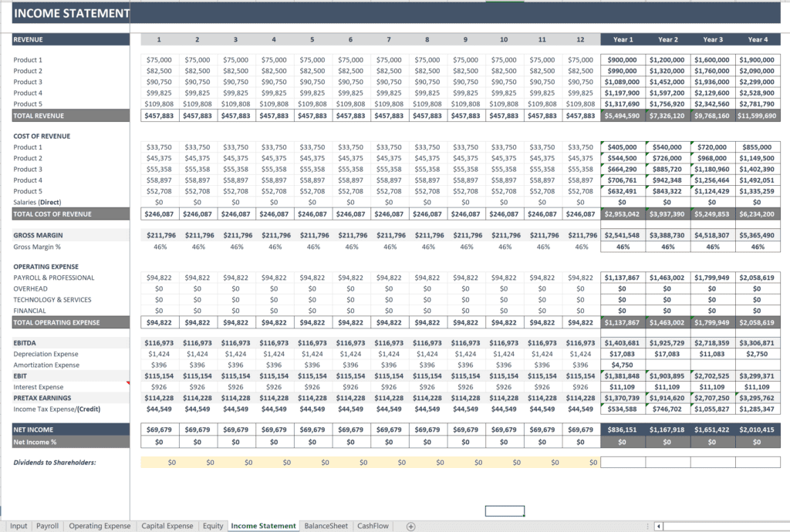Select Year 4 total cost $6,234,200
Viewport: 790px width, 532px height.
pyautogui.click(x=758, y=214)
